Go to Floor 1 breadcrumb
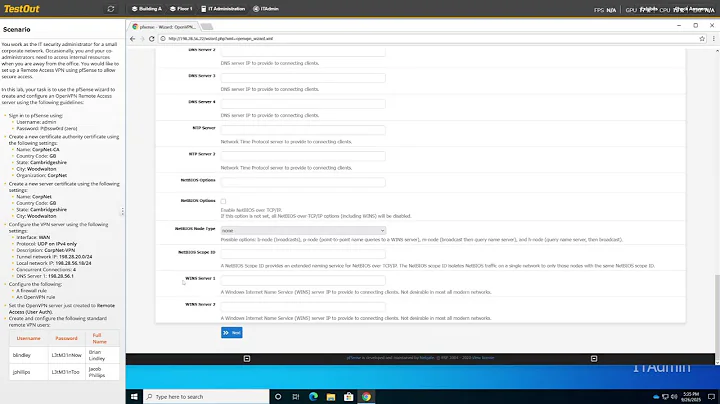720x404 pixels. (x=181, y=9)
